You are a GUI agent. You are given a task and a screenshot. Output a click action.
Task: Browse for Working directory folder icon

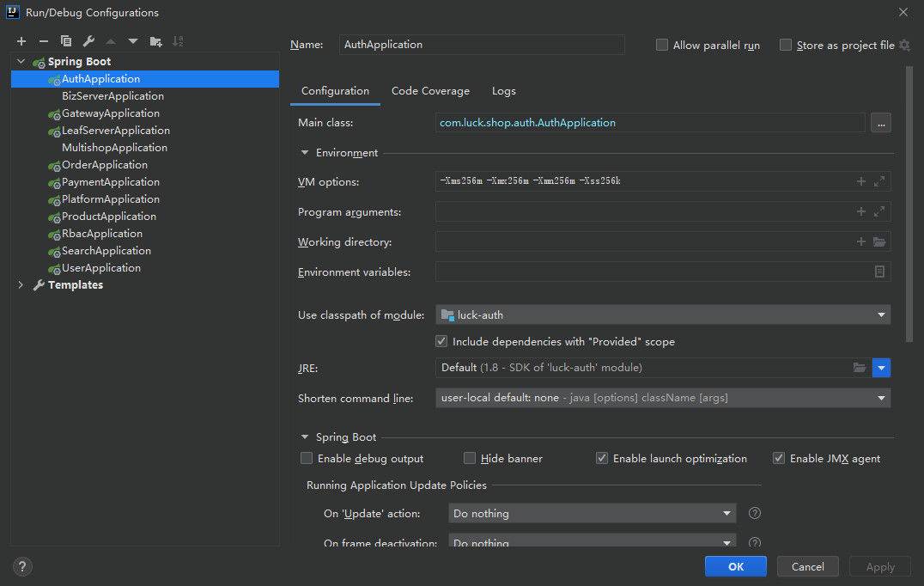tap(879, 242)
